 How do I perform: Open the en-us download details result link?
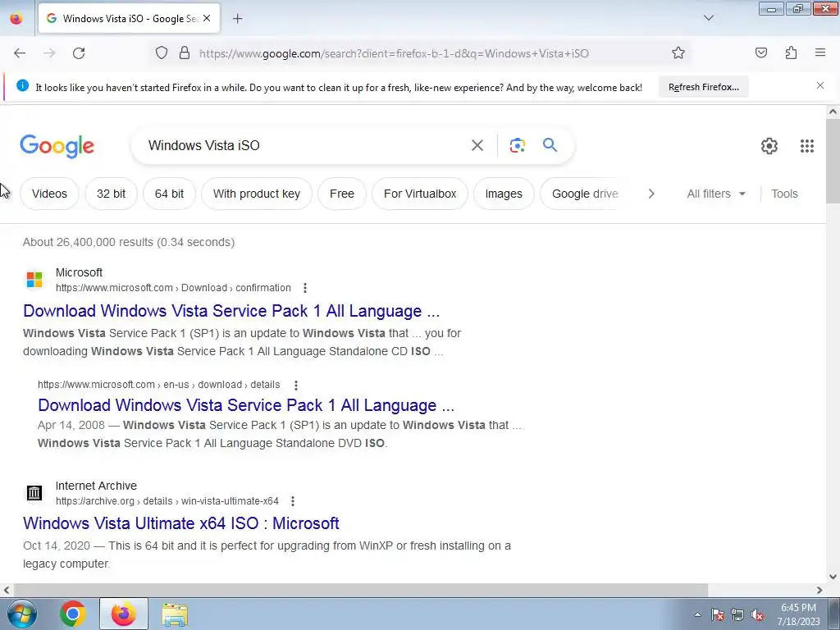coord(246,405)
